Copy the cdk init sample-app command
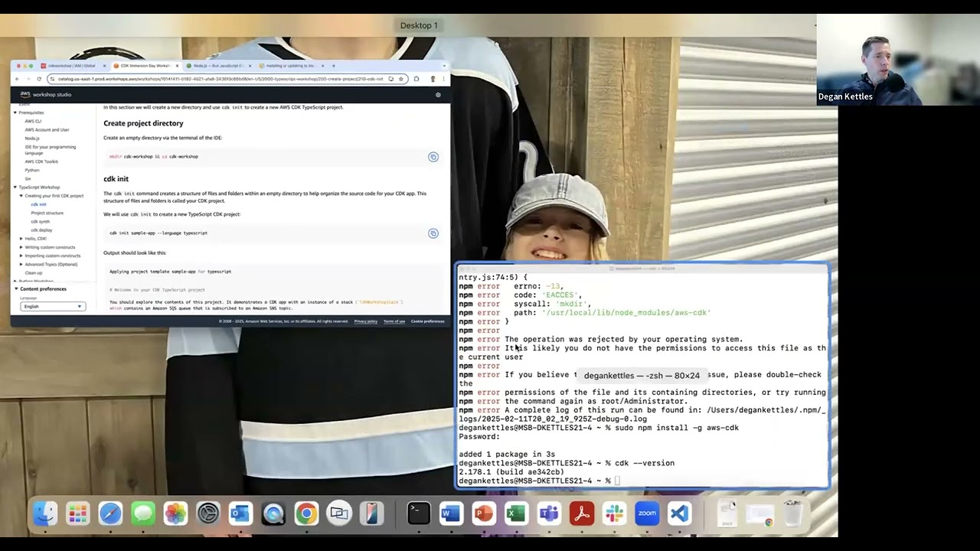This screenshot has width=980, height=551. pos(433,233)
